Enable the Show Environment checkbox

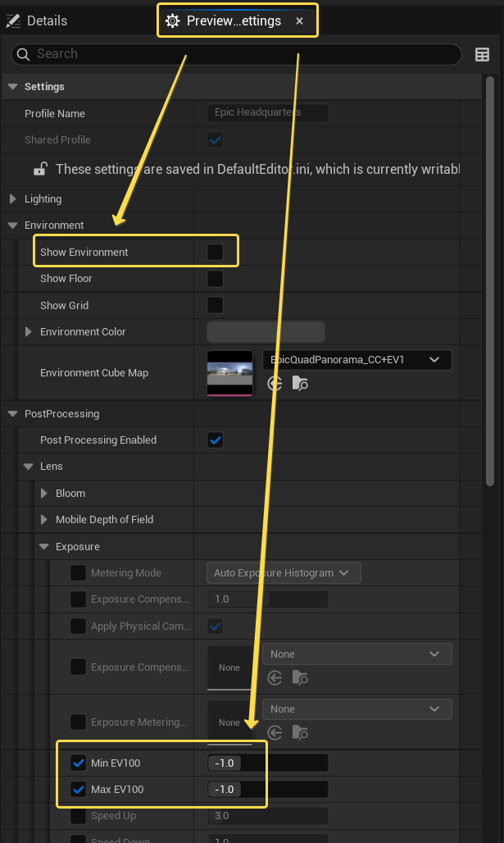215,252
